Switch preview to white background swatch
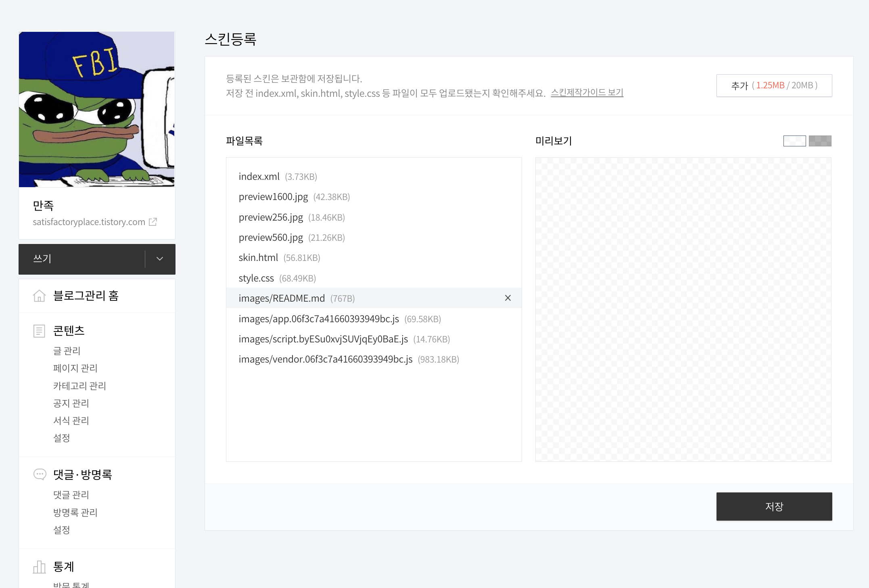This screenshot has width=869, height=588. tap(794, 141)
